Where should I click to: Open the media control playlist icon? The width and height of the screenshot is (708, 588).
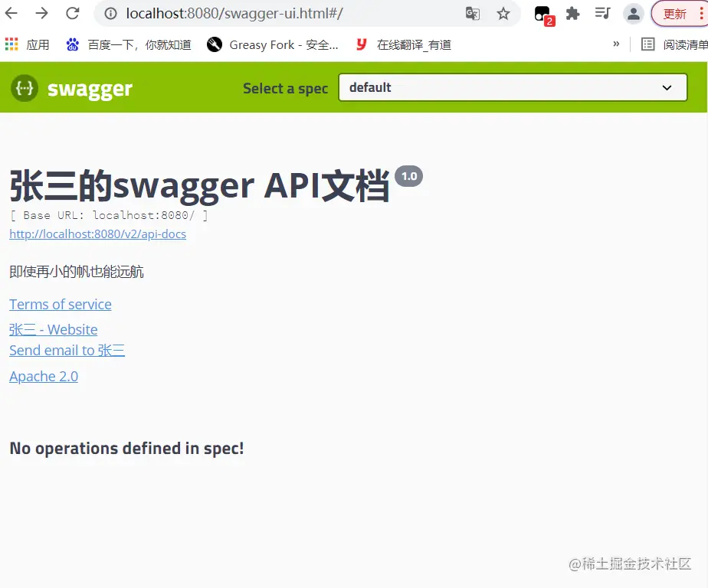[x=603, y=14]
